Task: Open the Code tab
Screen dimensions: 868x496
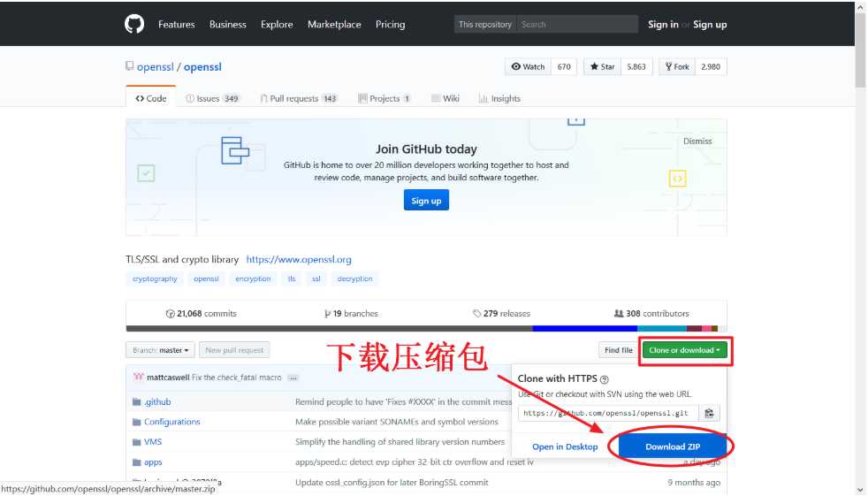Action: (x=150, y=98)
